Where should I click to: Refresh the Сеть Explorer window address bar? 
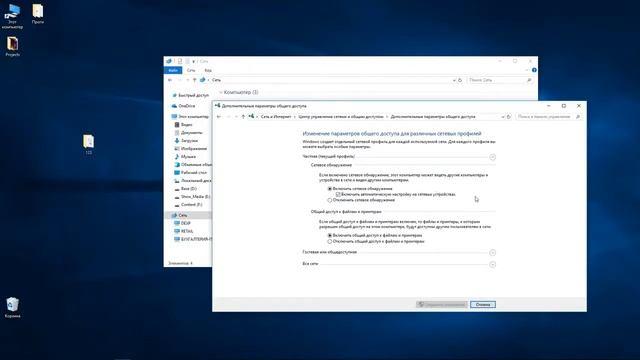460,80
